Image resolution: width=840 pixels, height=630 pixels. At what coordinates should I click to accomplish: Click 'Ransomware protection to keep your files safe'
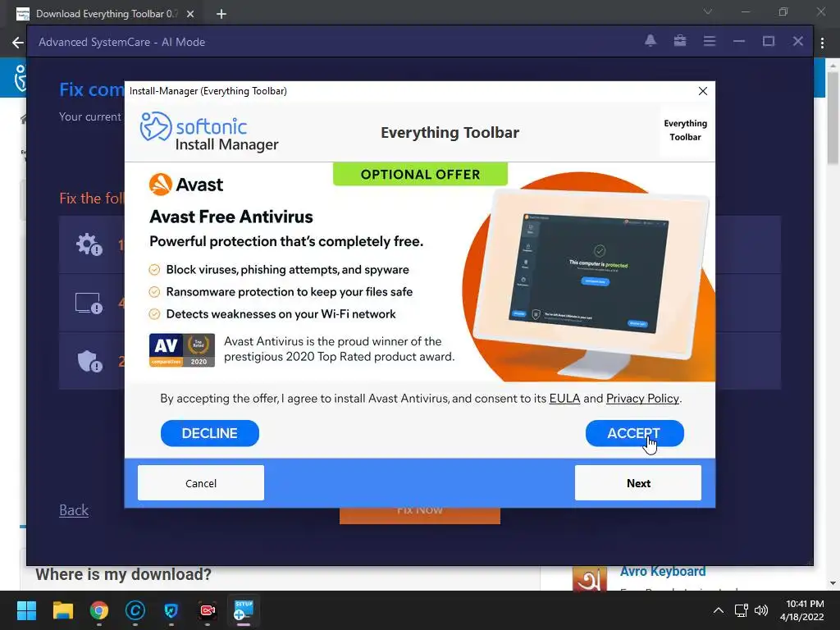point(290,292)
